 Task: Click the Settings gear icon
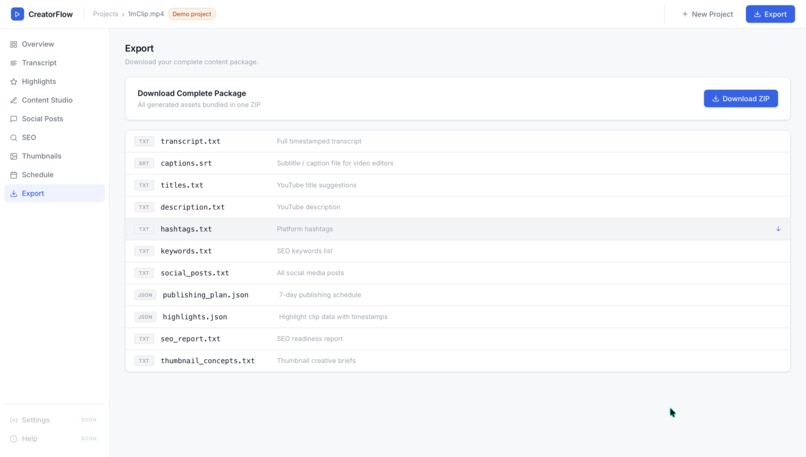coord(13,420)
